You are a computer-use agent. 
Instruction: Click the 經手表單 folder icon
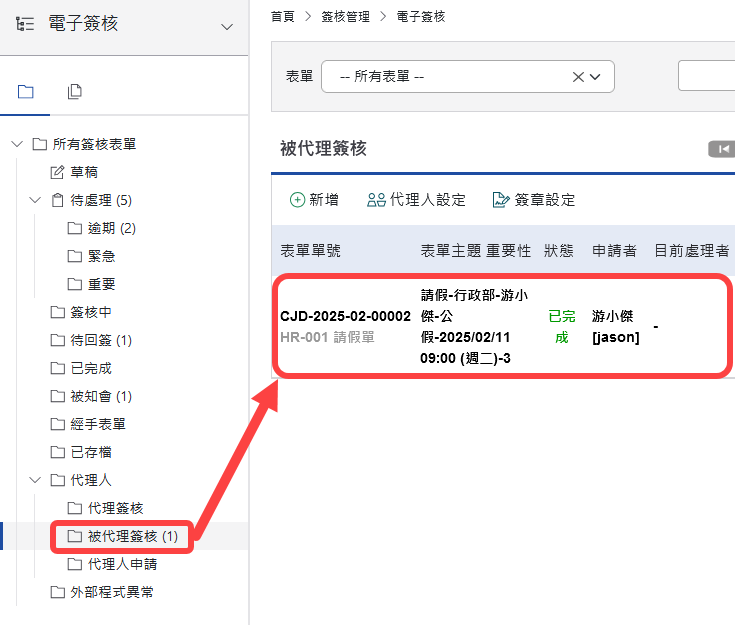tap(57, 424)
